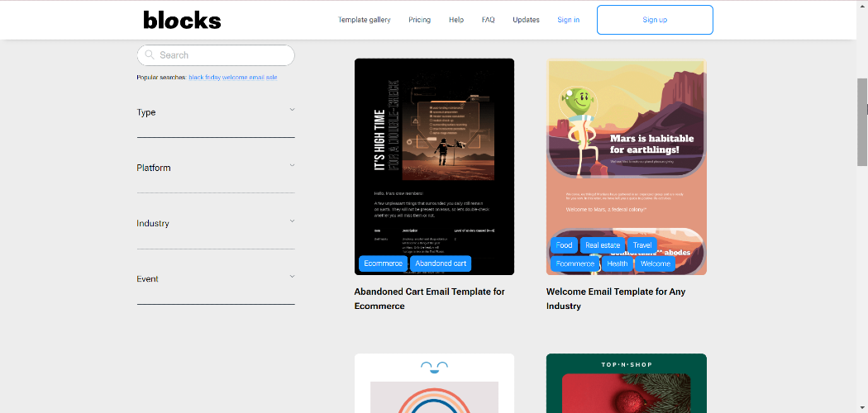Expand the Type filter chevron

coord(293,110)
